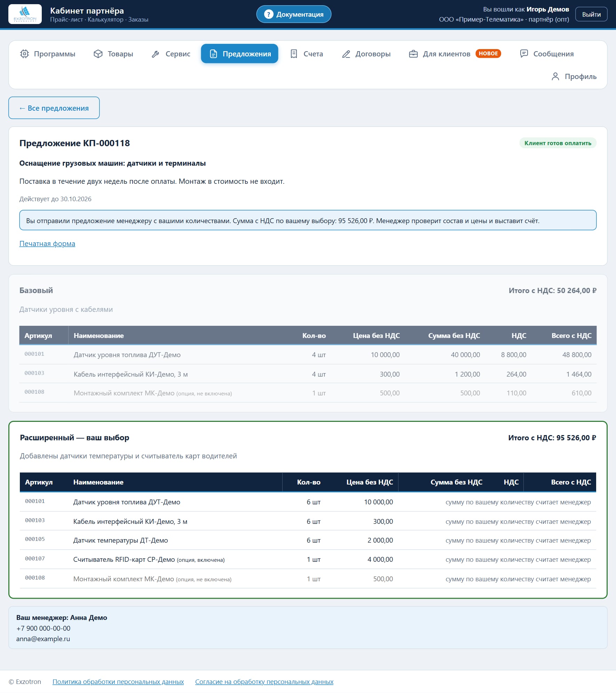Click the email anna@example.ru
The height and width of the screenshot is (693, 616).
tap(43, 639)
